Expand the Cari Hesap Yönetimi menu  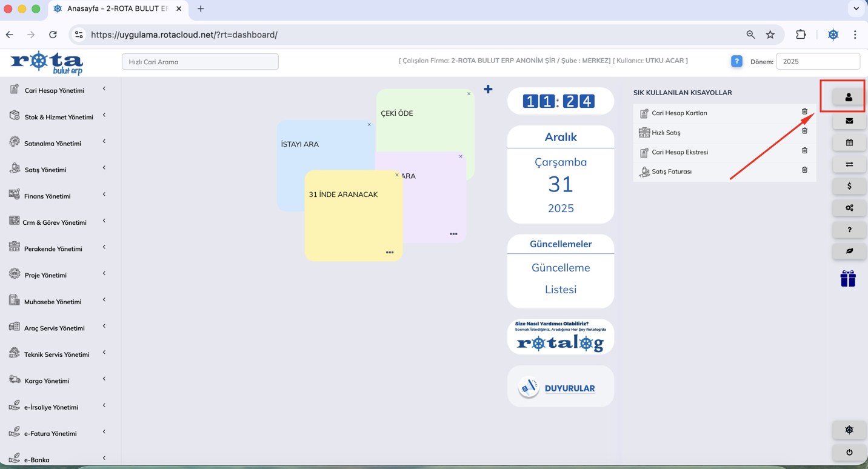pyautogui.click(x=55, y=90)
